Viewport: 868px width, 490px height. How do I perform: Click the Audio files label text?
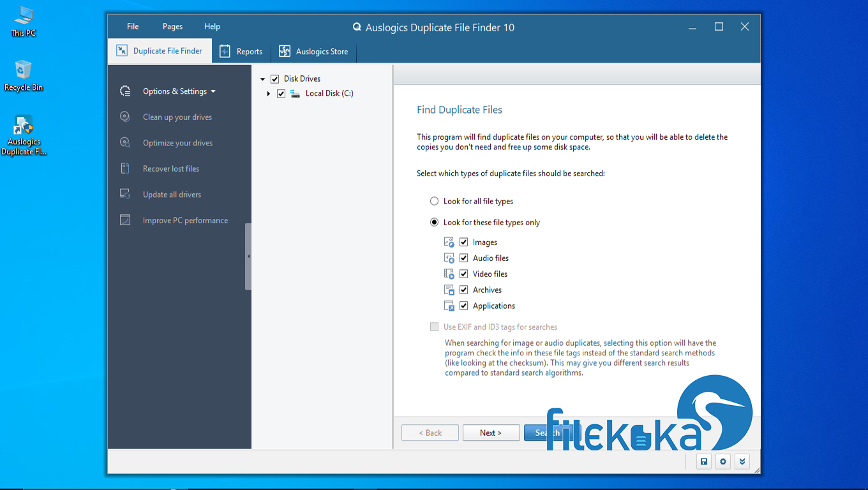coord(491,258)
